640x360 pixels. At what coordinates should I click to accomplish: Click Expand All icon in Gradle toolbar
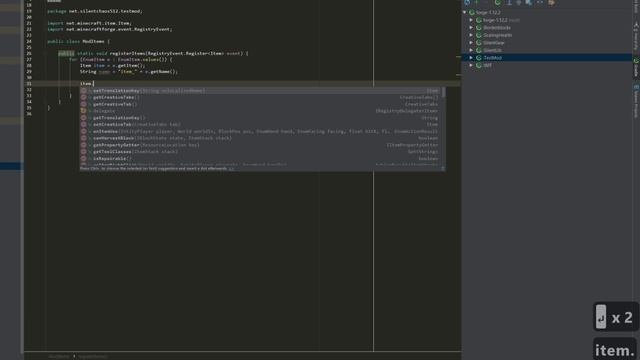[x=509, y=2]
